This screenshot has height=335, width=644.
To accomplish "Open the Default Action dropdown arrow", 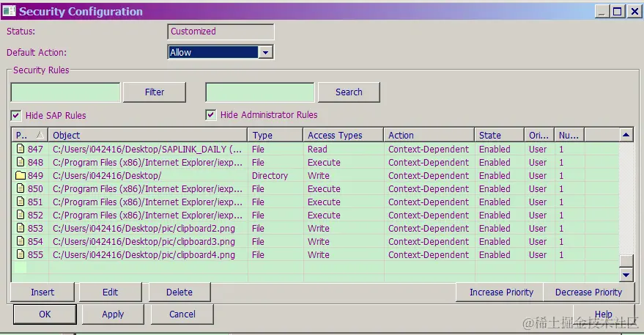I will pos(266,52).
